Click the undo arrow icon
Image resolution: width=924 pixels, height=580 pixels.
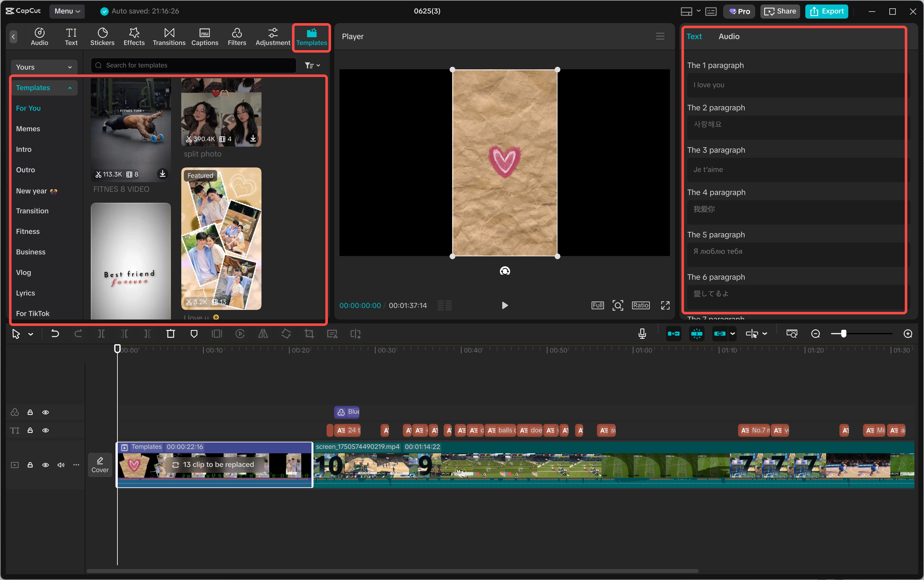click(55, 334)
